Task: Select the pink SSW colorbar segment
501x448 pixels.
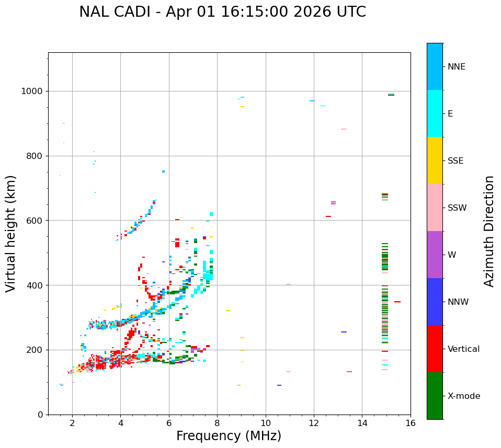Action: [435, 208]
